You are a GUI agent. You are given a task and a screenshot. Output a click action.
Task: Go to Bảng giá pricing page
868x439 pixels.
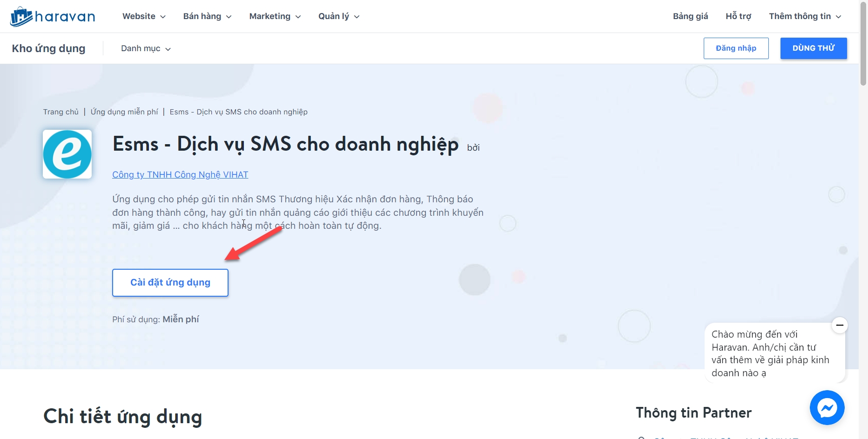690,16
